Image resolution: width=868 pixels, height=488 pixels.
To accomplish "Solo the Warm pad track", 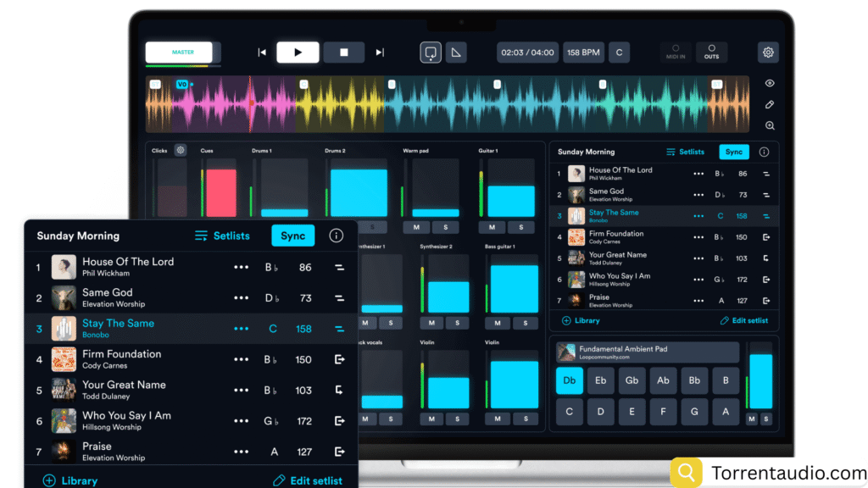I will (x=446, y=227).
